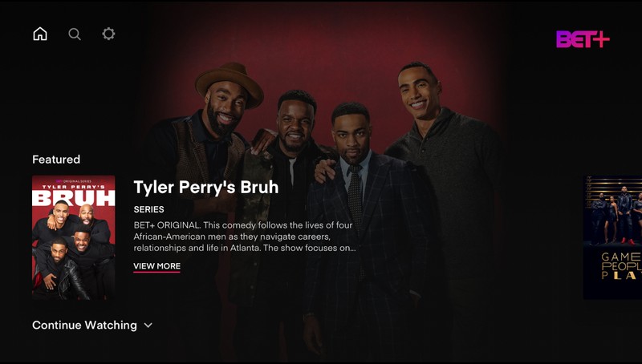Select the Tyler Perry's Bruh poster thumbnail

[x=74, y=237]
